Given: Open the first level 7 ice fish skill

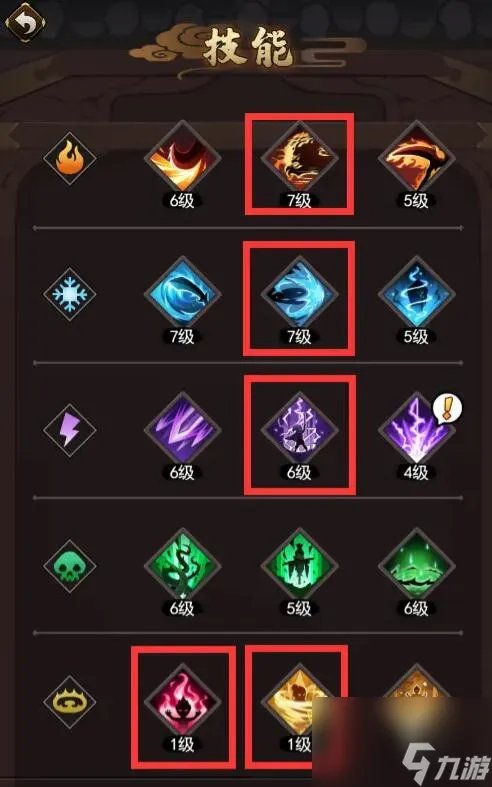Looking at the screenshot, I should (182, 295).
